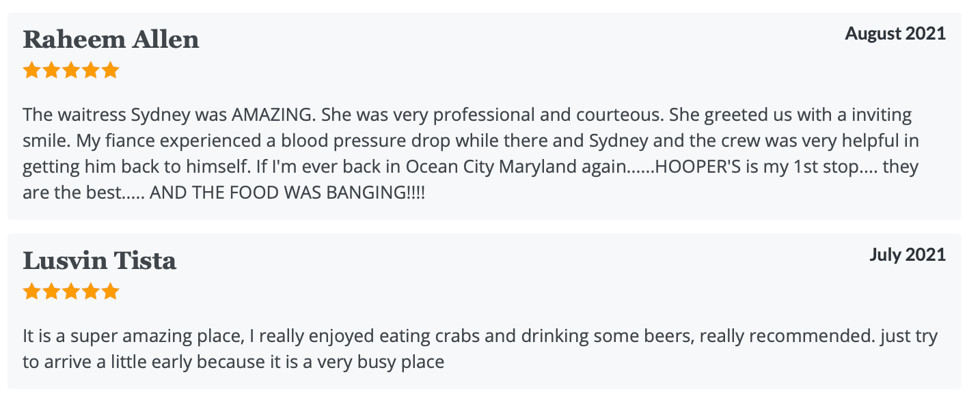
Task: Click the August 2021 review date
Action: click(x=895, y=33)
